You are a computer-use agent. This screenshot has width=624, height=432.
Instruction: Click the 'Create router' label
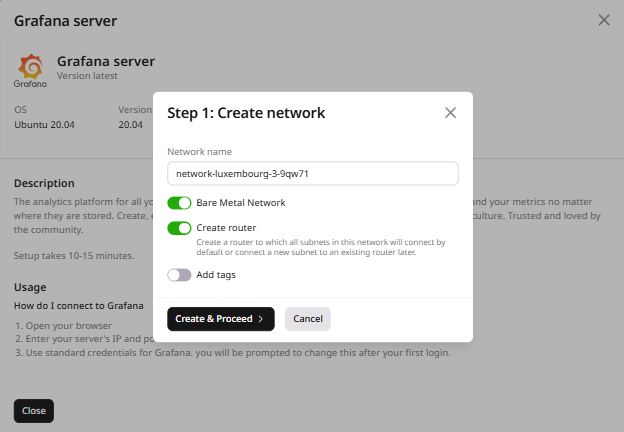click(226, 228)
